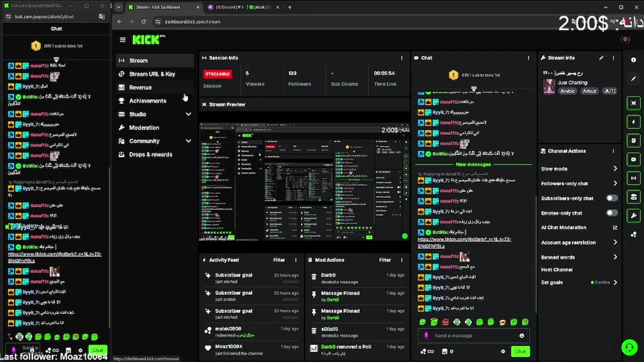Edit stream info with the pencil icon

pos(601,58)
